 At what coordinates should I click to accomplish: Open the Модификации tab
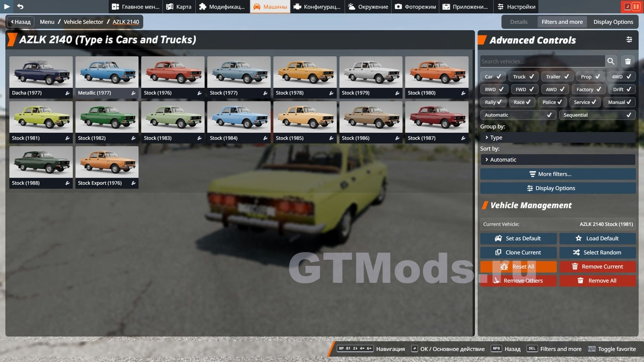pyautogui.click(x=222, y=7)
